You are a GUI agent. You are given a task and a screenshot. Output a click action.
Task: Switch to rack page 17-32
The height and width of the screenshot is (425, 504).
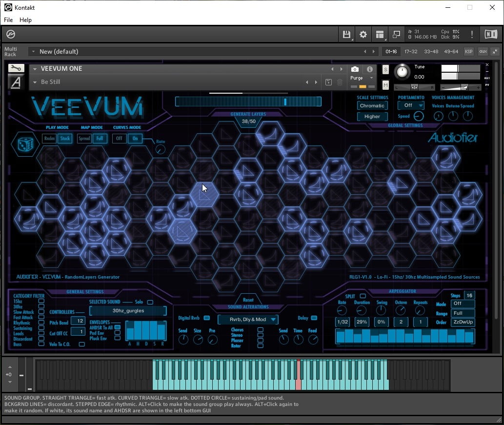coord(411,51)
